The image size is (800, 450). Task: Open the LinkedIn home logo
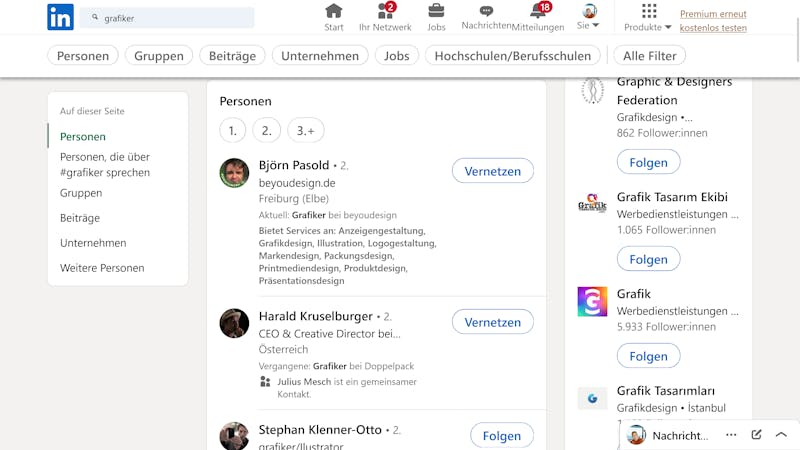60,17
